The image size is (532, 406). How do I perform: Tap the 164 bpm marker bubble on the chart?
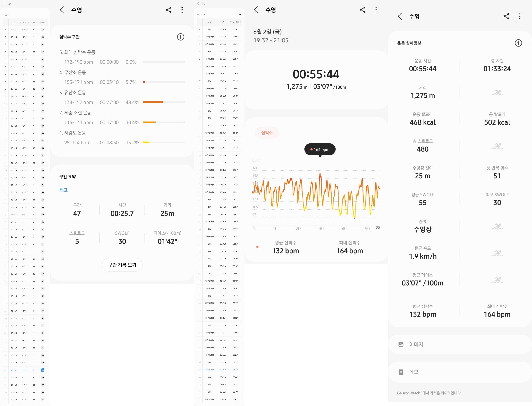click(x=320, y=149)
